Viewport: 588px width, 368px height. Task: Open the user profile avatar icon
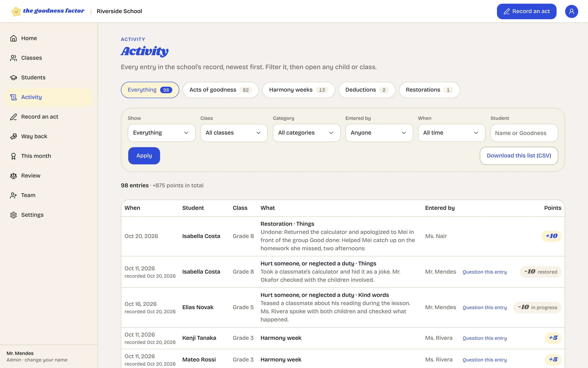point(571,11)
